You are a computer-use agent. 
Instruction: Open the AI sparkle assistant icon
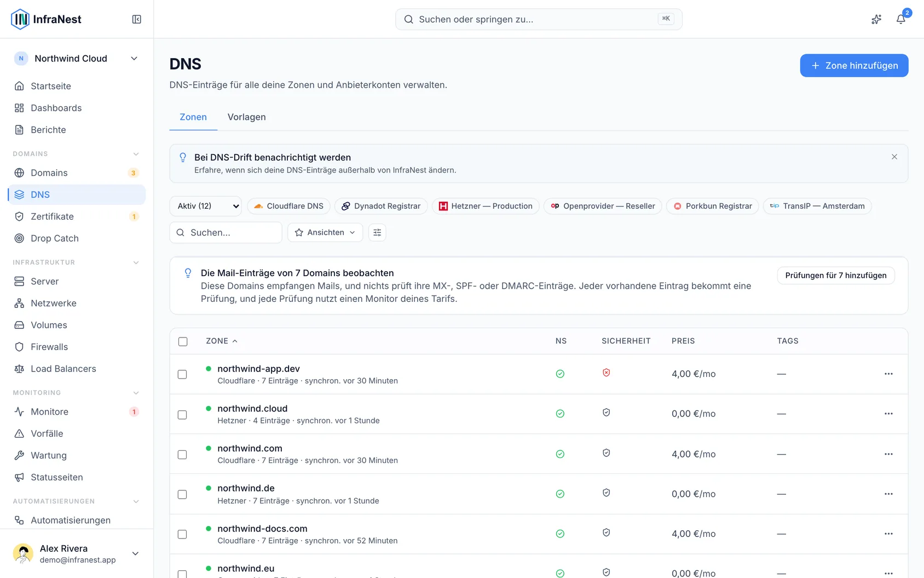(x=876, y=19)
